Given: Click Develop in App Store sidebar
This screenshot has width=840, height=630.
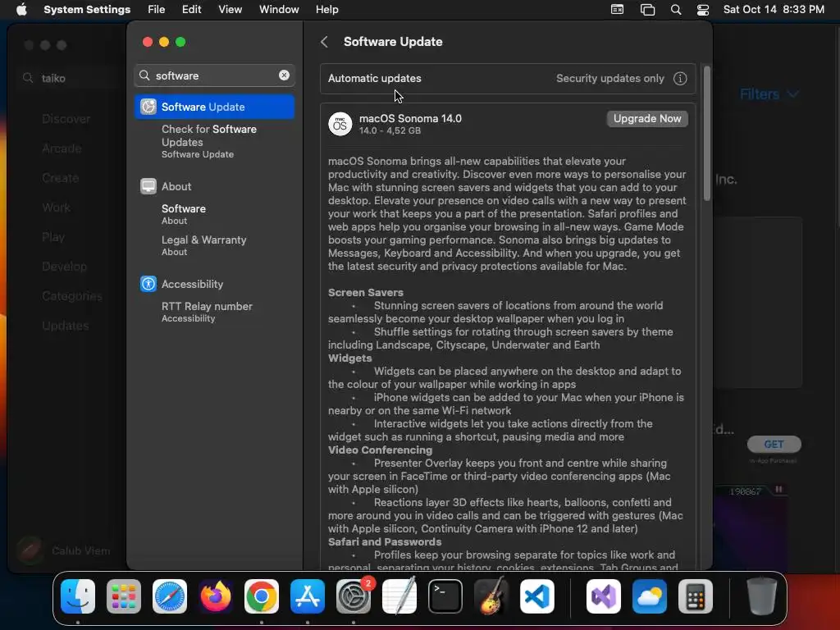Looking at the screenshot, I should 64,267.
